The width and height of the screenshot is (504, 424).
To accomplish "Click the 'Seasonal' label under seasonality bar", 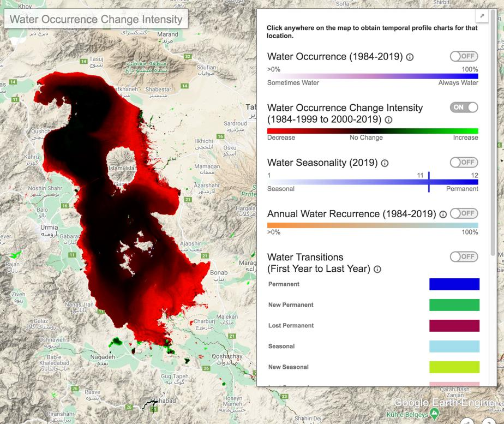I will [281, 189].
